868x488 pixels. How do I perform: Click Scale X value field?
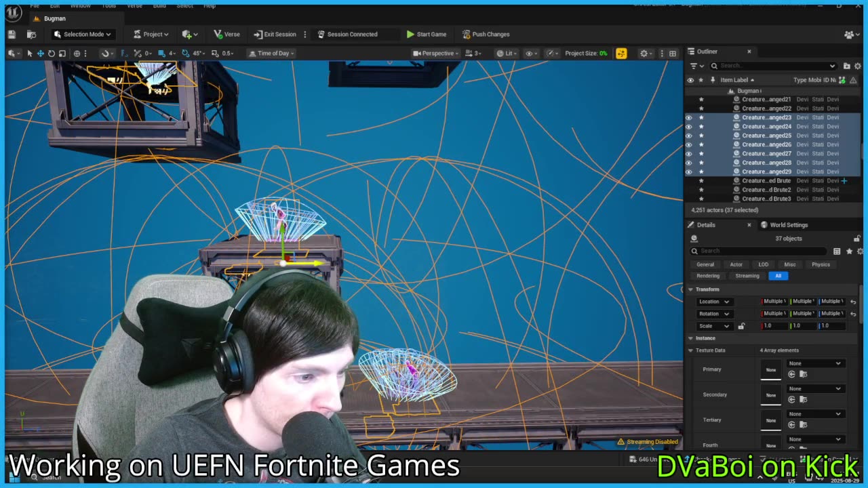(x=774, y=326)
